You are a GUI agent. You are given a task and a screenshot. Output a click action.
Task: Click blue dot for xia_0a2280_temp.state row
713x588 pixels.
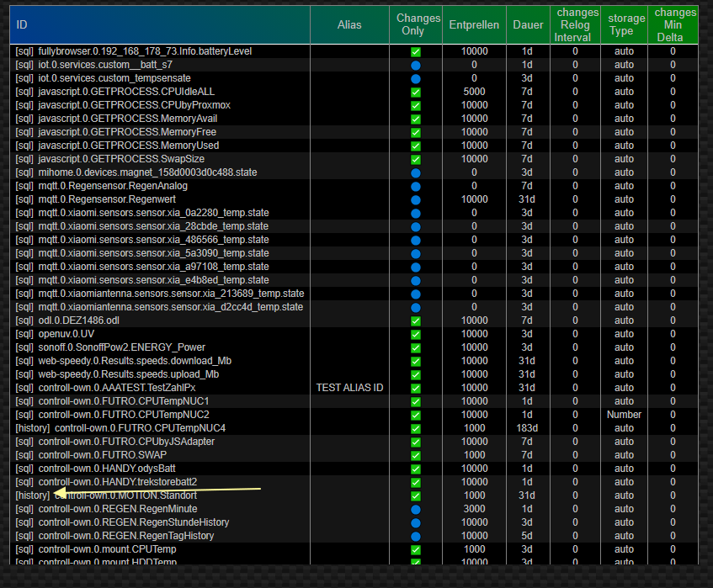[x=416, y=213]
